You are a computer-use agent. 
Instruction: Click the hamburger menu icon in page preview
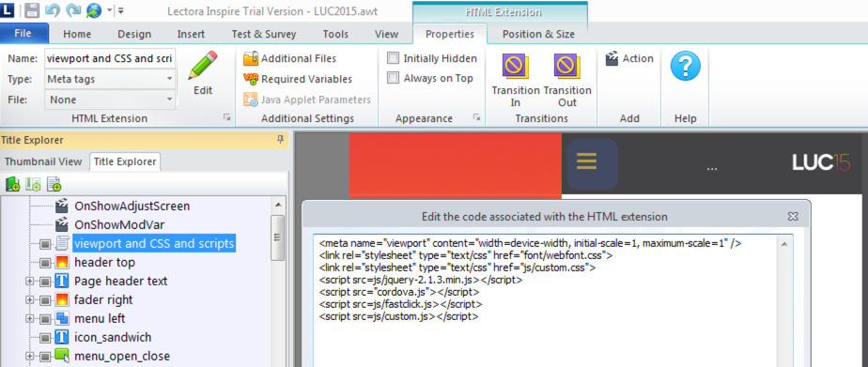(x=586, y=161)
